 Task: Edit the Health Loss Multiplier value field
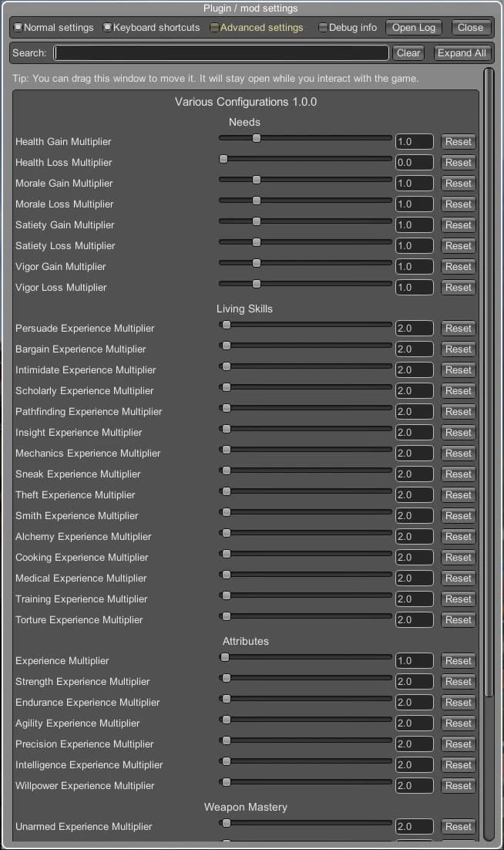(x=414, y=163)
